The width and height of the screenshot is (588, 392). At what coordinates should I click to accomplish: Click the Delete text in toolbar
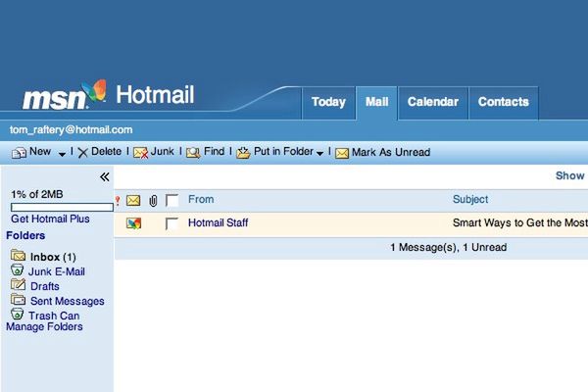pos(106,151)
